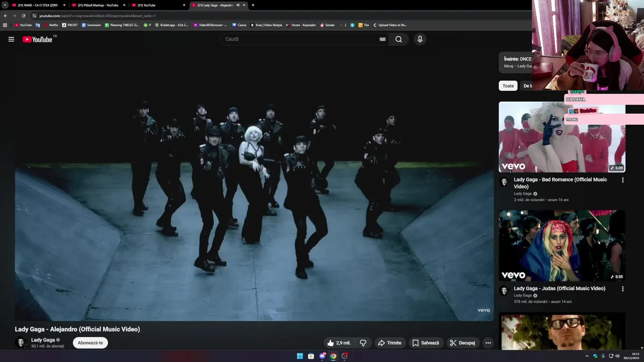This screenshot has width=644, height=362.
Task: Open the YouTube bookmark in bookmarks bar
Action: pos(23,25)
